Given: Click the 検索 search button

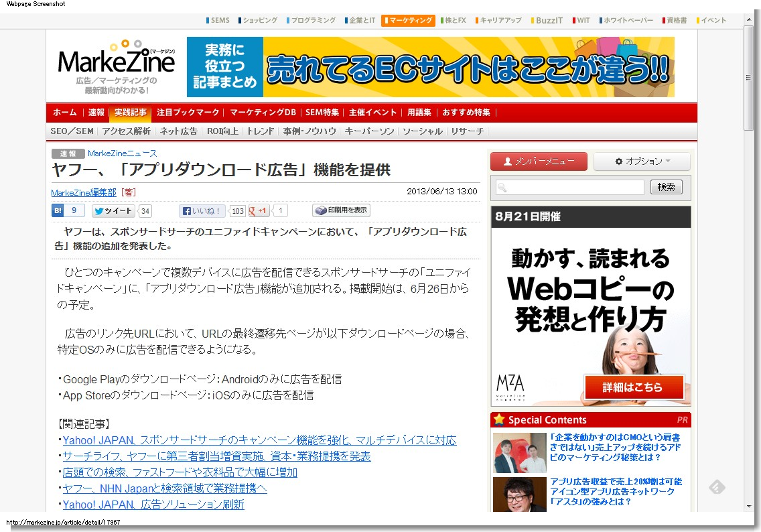Looking at the screenshot, I should point(667,187).
